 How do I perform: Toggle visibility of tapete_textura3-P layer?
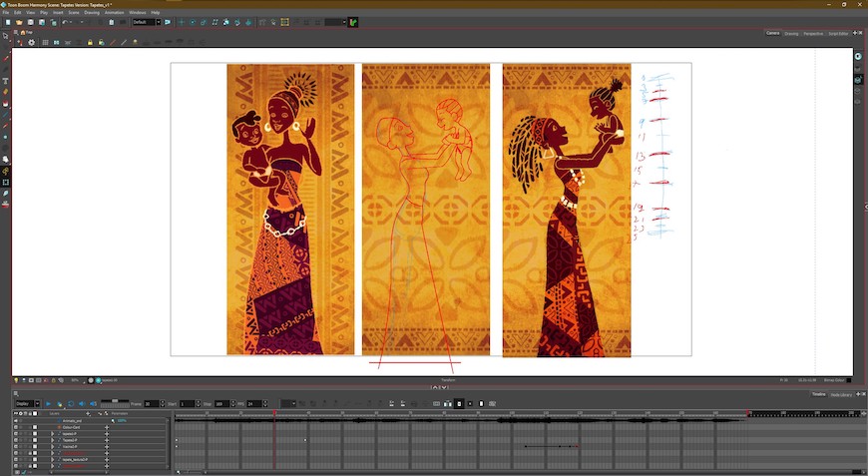pyautogui.click(x=16, y=459)
